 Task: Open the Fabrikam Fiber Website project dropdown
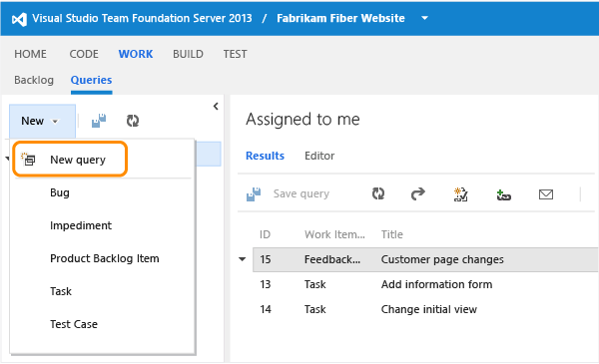424,18
